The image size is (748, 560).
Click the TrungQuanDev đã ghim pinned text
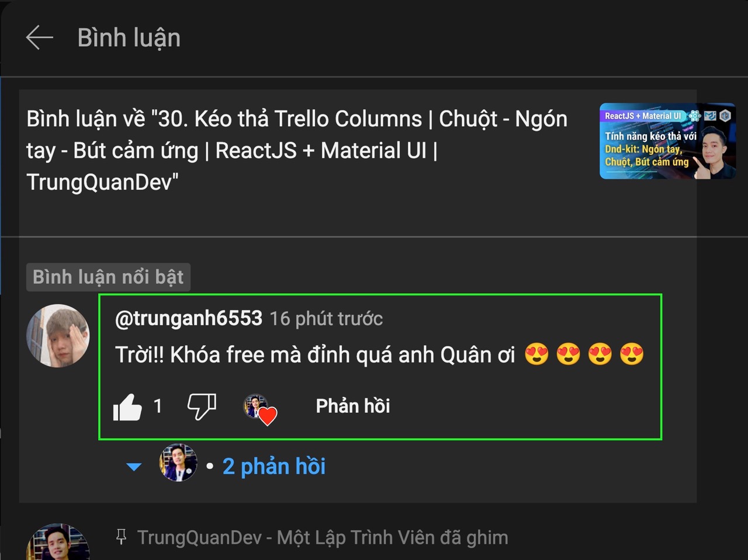click(x=323, y=537)
